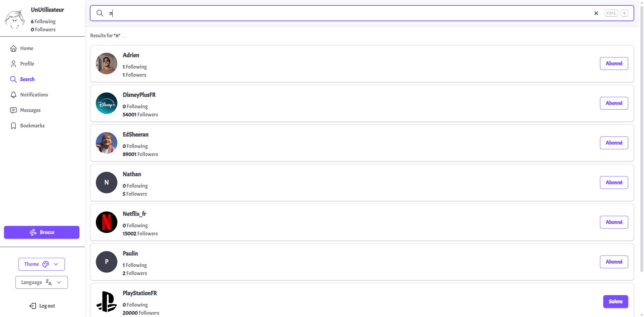Go to Messages in the sidebar

(30, 110)
